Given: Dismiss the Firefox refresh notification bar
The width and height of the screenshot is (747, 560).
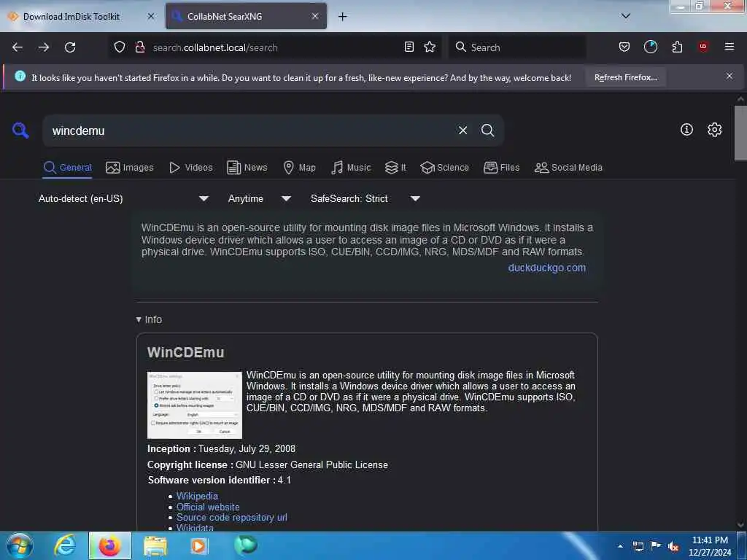Looking at the screenshot, I should point(729,76).
